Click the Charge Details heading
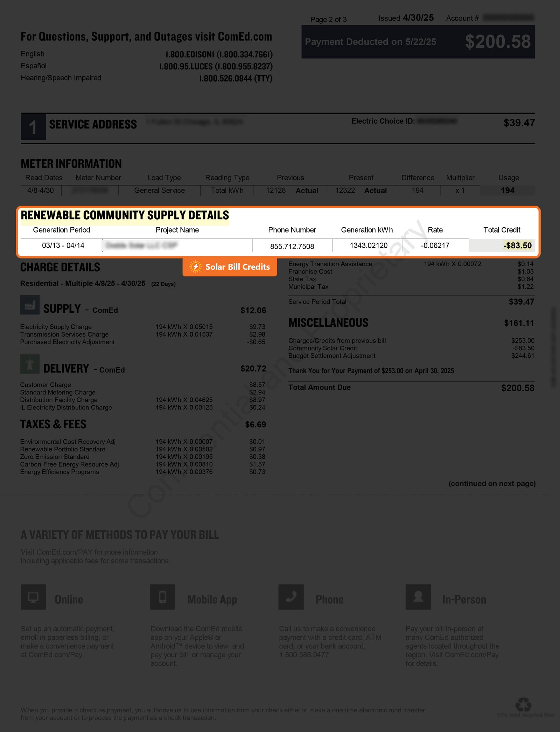 pyautogui.click(x=60, y=267)
